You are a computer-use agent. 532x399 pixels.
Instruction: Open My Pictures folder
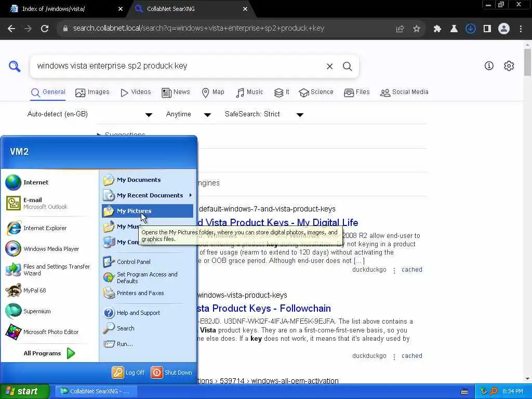click(148, 211)
